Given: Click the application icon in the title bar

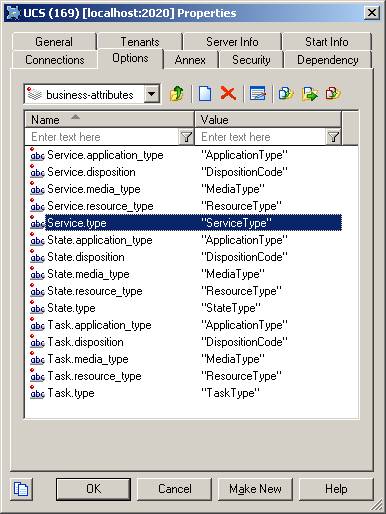Looking at the screenshot, I should pos(13,13).
